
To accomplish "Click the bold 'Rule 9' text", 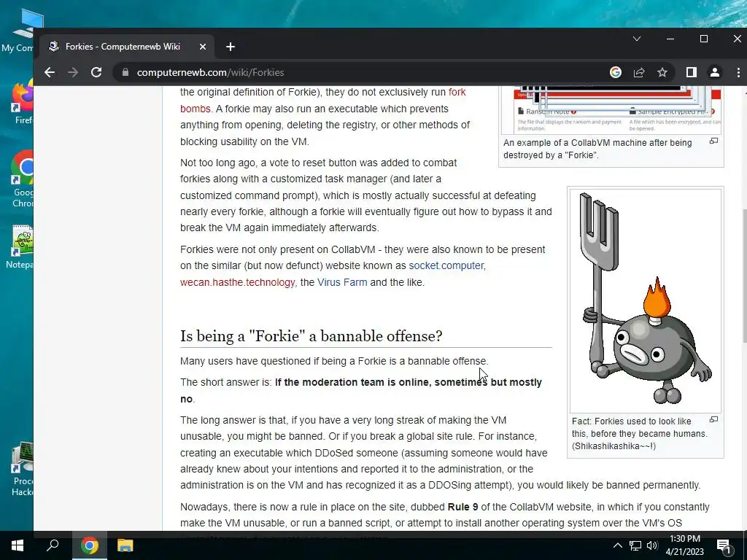I will [462, 507].
